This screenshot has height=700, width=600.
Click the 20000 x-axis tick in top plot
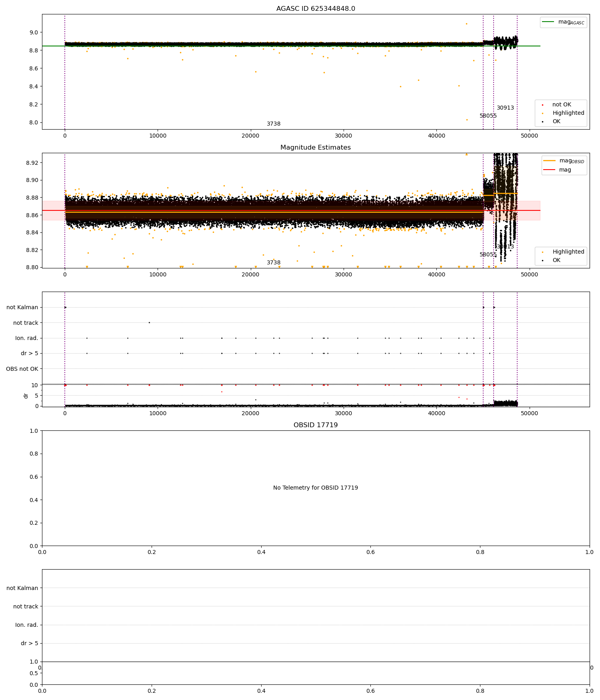[x=250, y=136]
